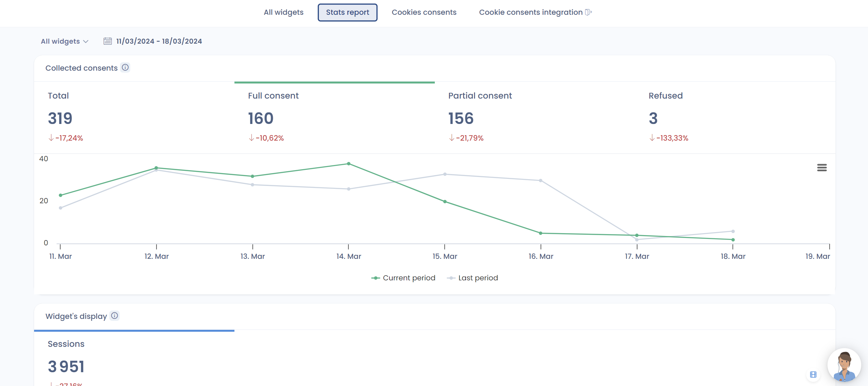Click 14. Mar peak data point
Viewport: 868px width, 386px height.
click(348, 164)
